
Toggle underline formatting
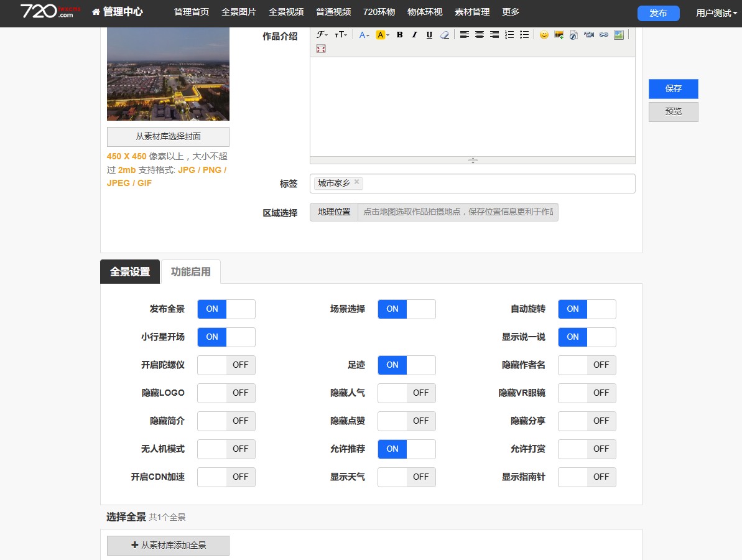pos(429,35)
